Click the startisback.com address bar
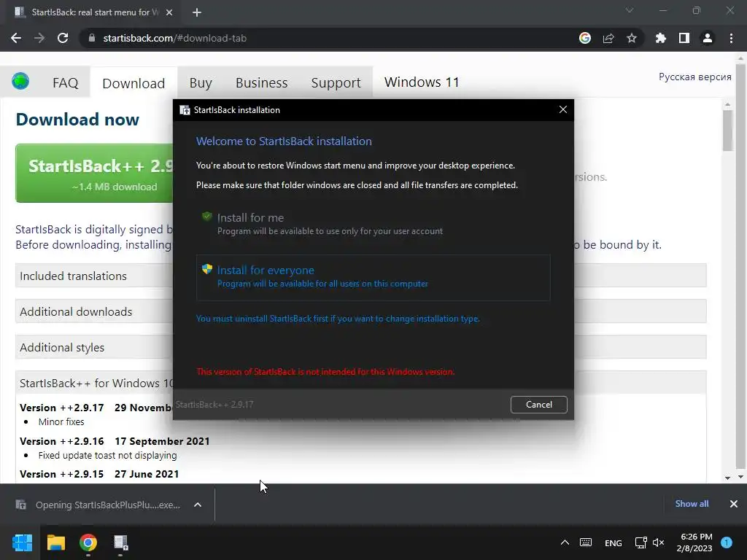 [x=329, y=38]
